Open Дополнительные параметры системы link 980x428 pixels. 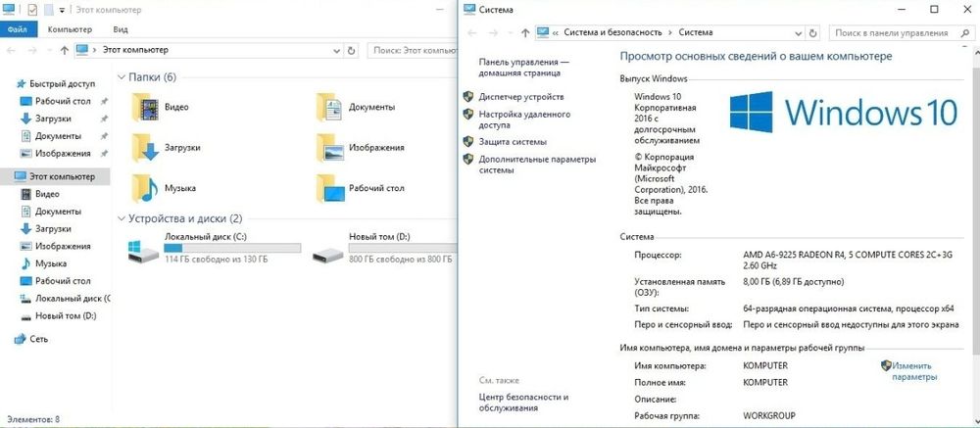[x=537, y=165]
